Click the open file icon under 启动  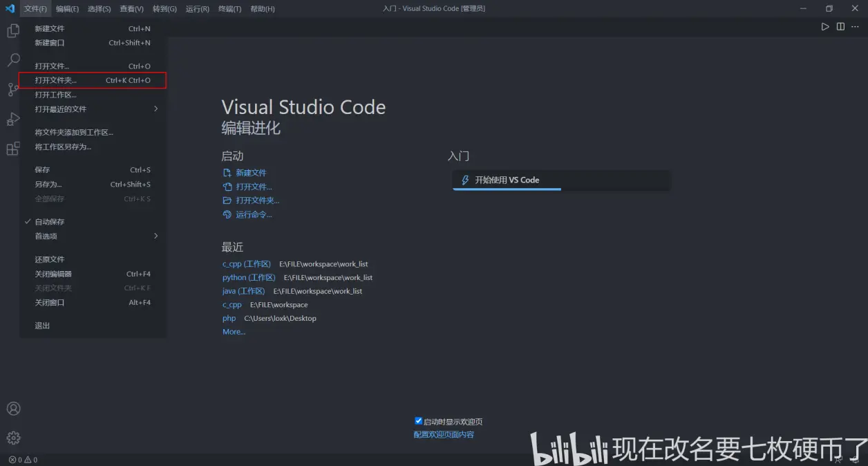[227, 187]
